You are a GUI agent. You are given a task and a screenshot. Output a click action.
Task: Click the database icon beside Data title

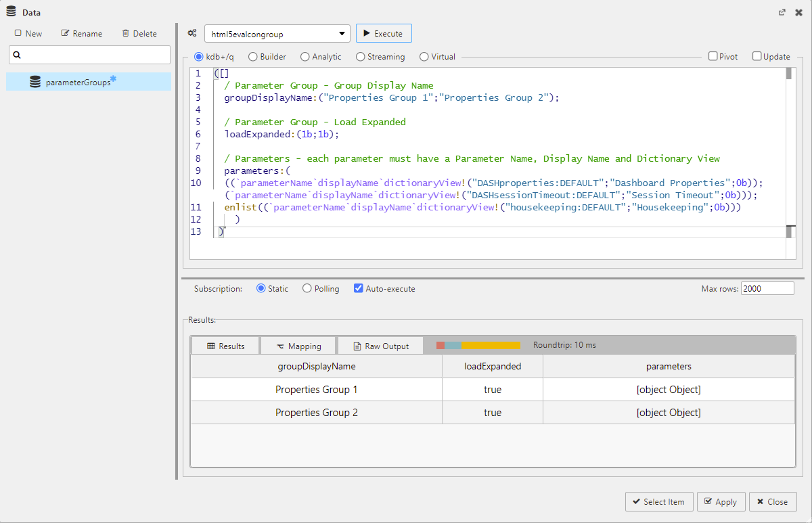(x=11, y=12)
